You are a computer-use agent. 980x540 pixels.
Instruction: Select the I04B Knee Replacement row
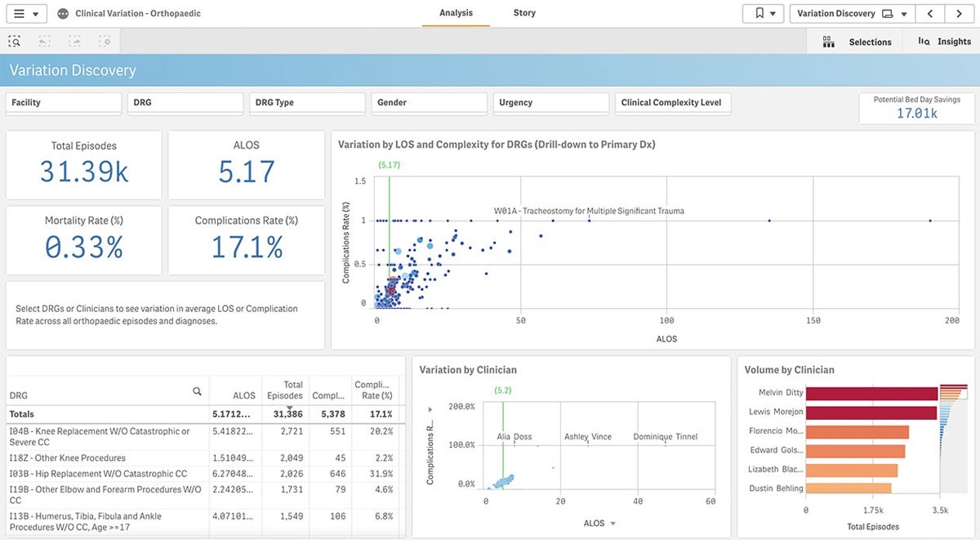(203, 436)
